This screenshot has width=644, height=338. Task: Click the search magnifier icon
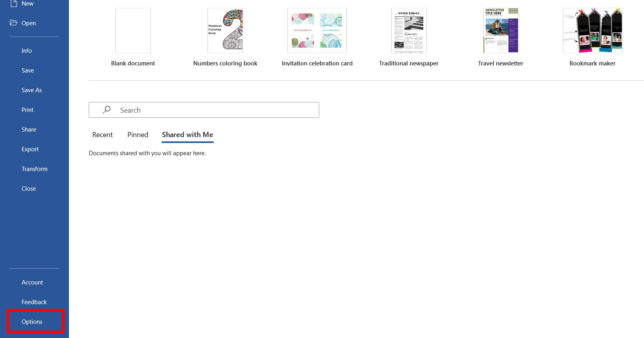tap(106, 110)
